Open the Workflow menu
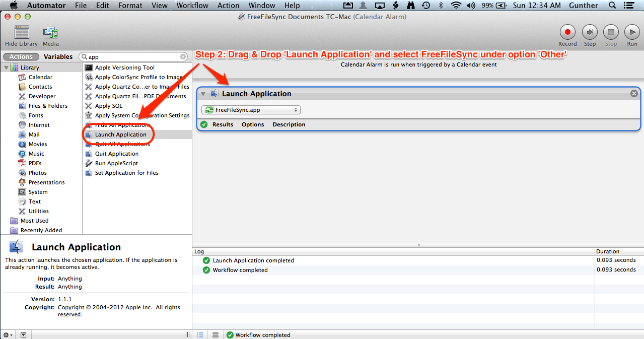 click(192, 6)
